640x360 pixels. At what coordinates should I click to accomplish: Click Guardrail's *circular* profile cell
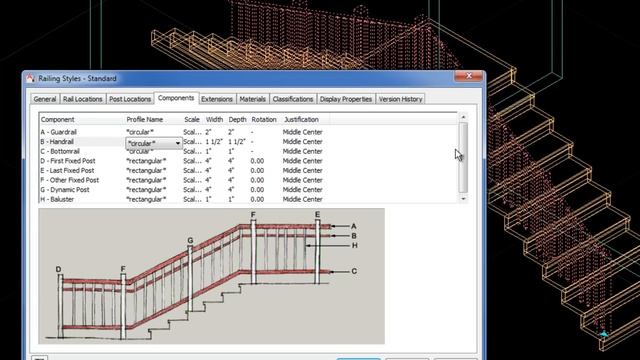tap(140, 132)
